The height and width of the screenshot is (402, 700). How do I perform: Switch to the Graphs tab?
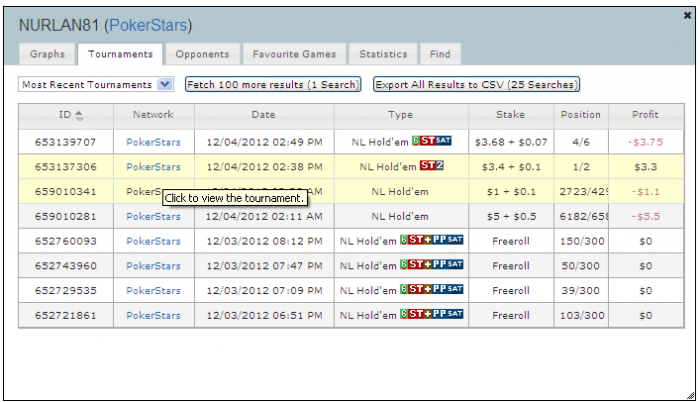47,54
